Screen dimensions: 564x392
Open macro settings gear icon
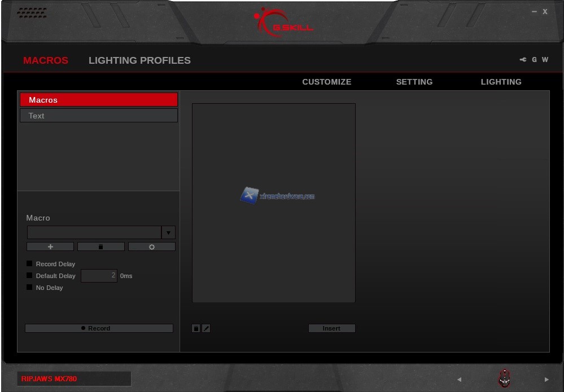pyautogui.click(x=152, y=247)
